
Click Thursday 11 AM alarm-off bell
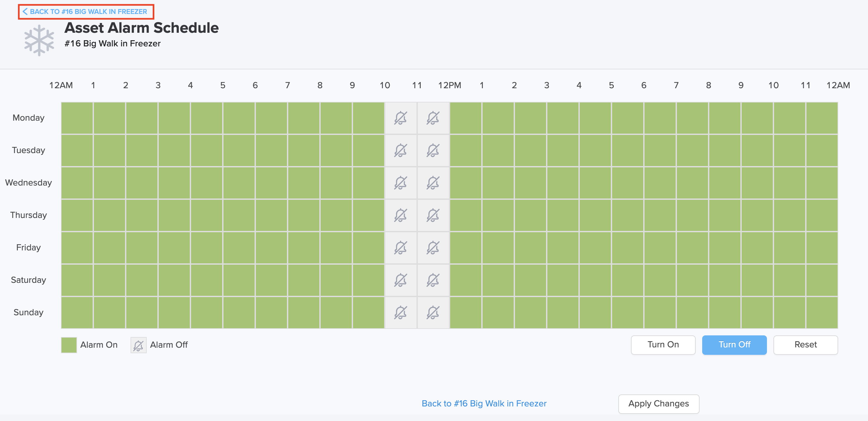[433, 215]
